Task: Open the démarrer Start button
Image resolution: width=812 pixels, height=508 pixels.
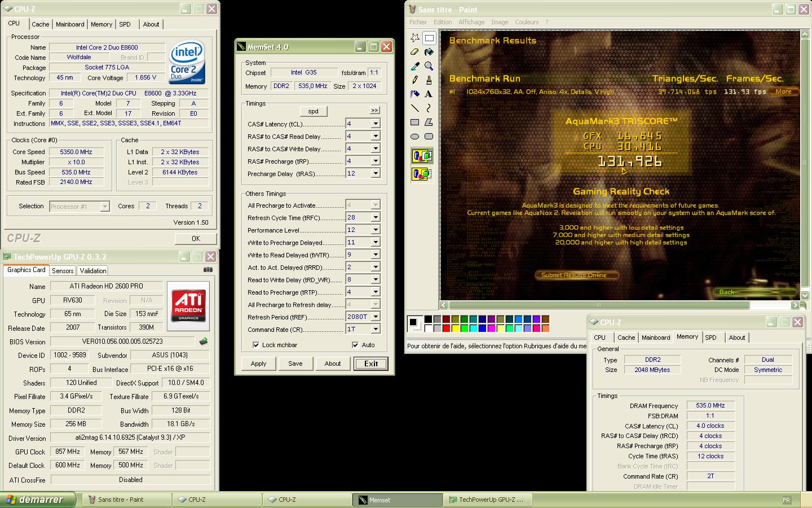Action: [39, 500]
